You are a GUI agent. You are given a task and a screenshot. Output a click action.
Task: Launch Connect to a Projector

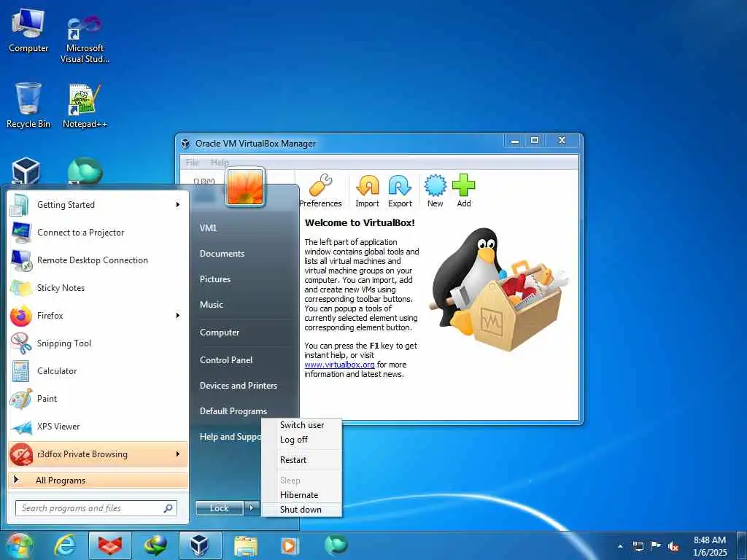98,233
